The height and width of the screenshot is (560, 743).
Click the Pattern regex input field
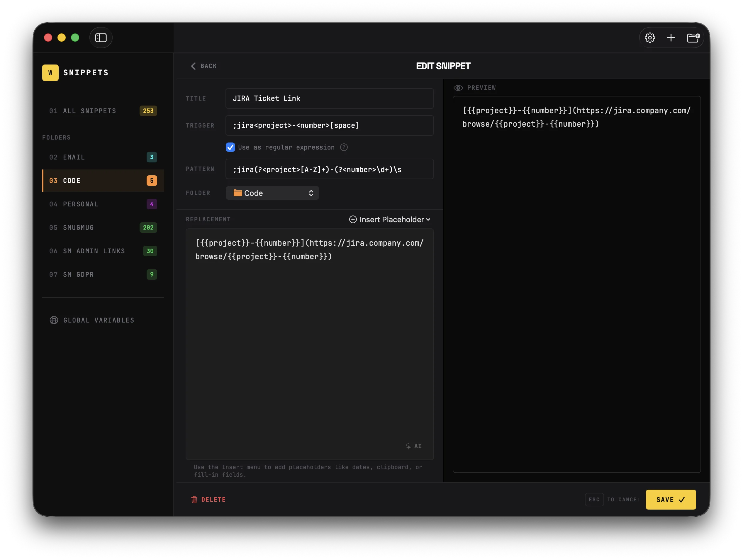coord(329,169)
